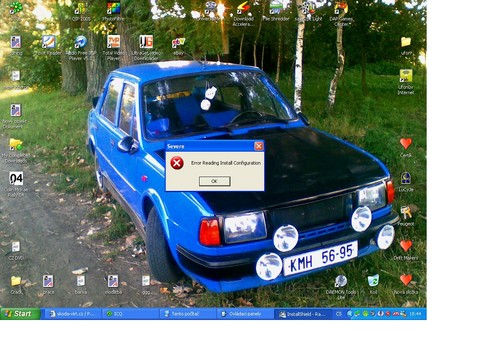
Task: Open PhotoFiltre desktop shortcut
Action: 113,11
